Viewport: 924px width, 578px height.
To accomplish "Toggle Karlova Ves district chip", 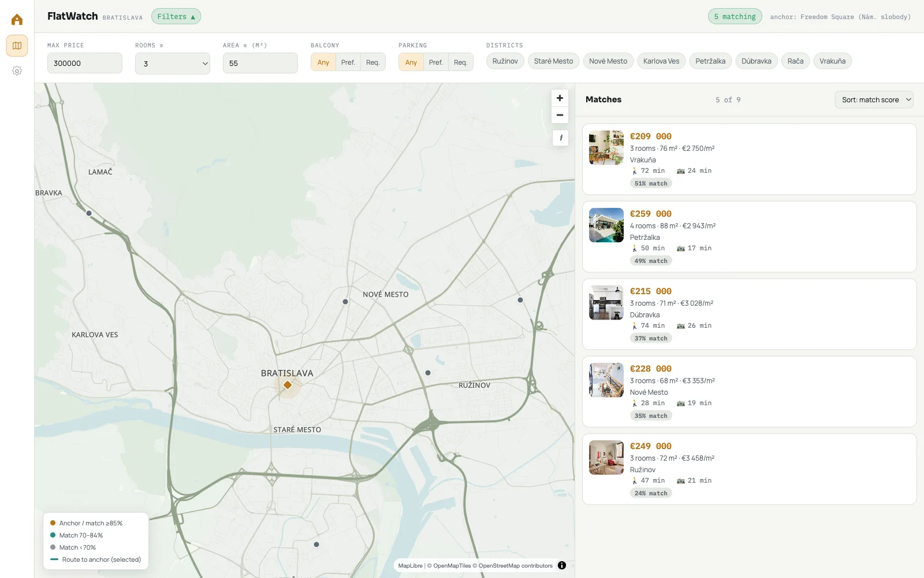I will 661,61.
